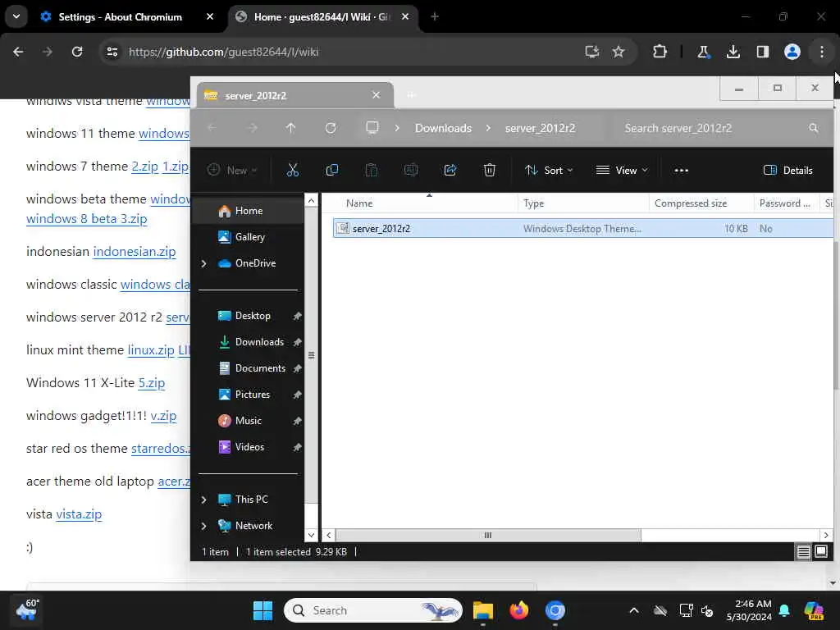Expand the chevron before Downloads breadcrumb
The height and width of the screenshot is (630, 840).
pos(397,128)
